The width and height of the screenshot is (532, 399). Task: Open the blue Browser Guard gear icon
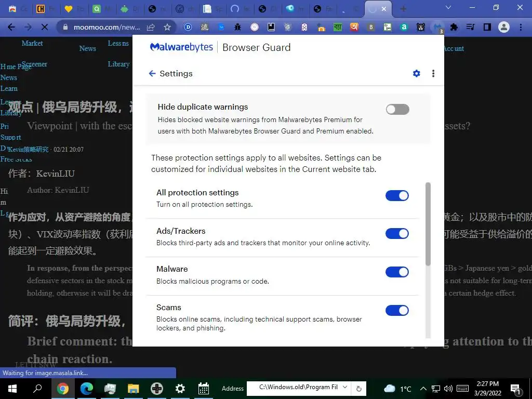416,73
